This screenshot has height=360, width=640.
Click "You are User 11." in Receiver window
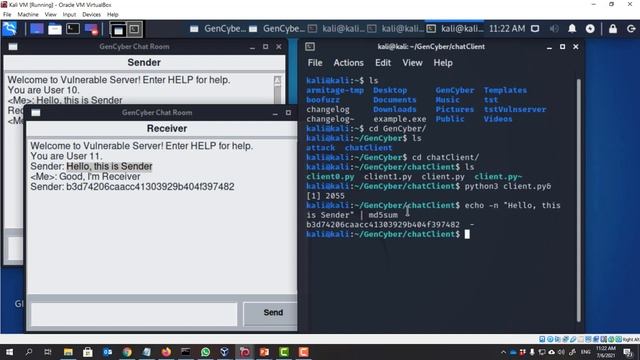66,156
